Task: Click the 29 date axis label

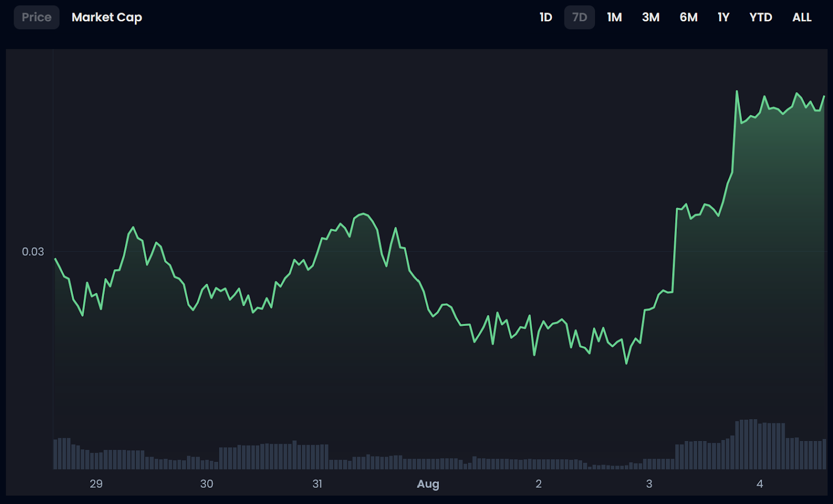Action: tap(96, 484)
